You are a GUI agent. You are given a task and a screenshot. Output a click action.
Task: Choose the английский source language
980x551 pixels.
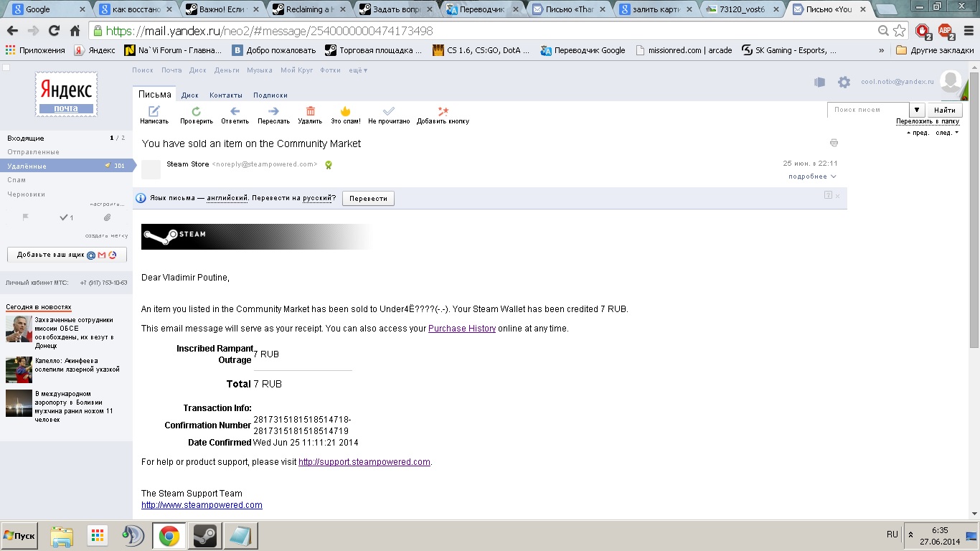tap(227, 198)
